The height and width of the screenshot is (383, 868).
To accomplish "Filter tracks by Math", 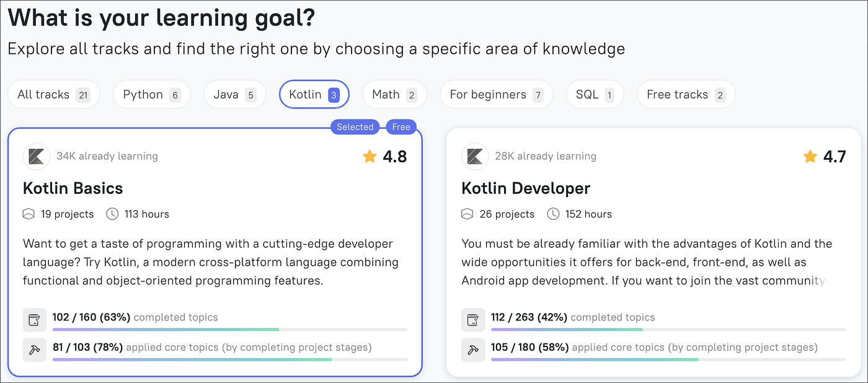I will [x=394, y=95].
